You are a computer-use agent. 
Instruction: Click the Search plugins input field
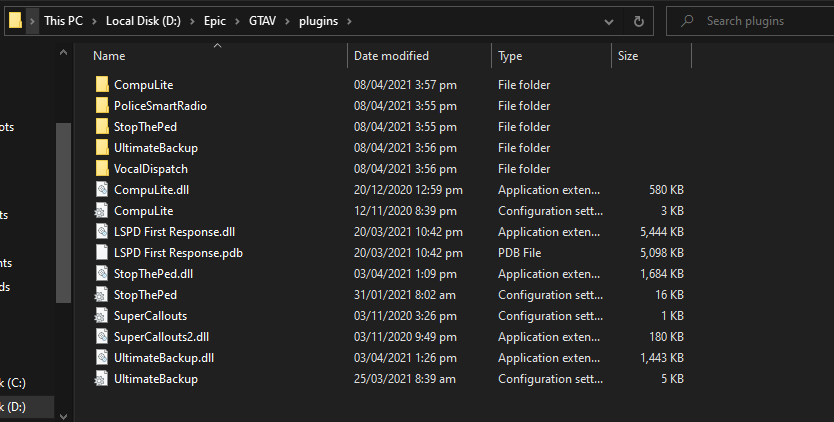coord(760,21)
